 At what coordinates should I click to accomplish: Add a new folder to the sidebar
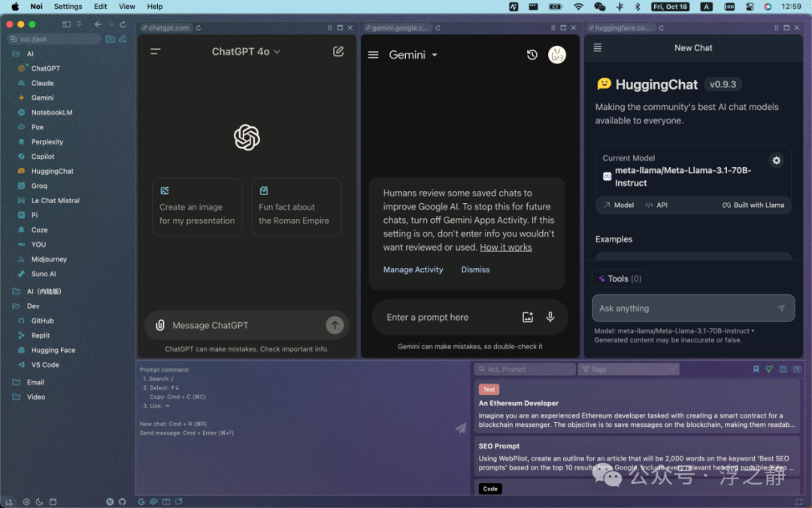tap(111, 39)
